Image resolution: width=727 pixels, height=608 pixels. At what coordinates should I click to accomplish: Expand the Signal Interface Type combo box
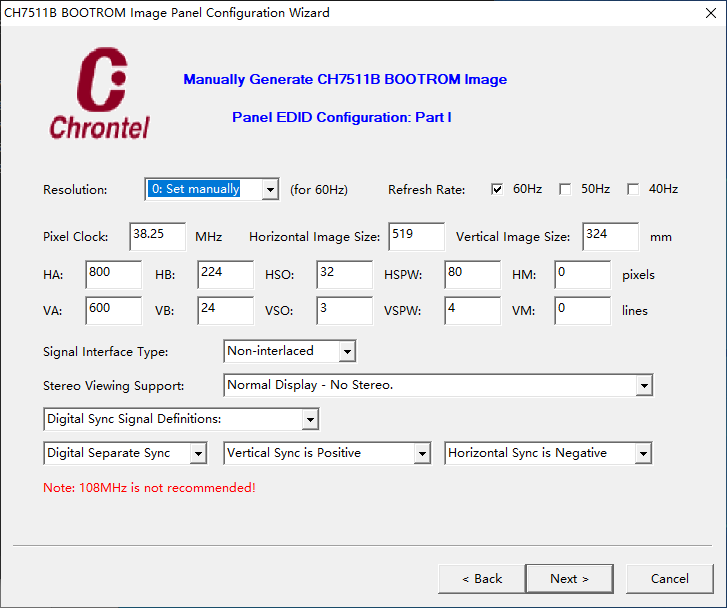pyautogui.click(x=290, y=351)
